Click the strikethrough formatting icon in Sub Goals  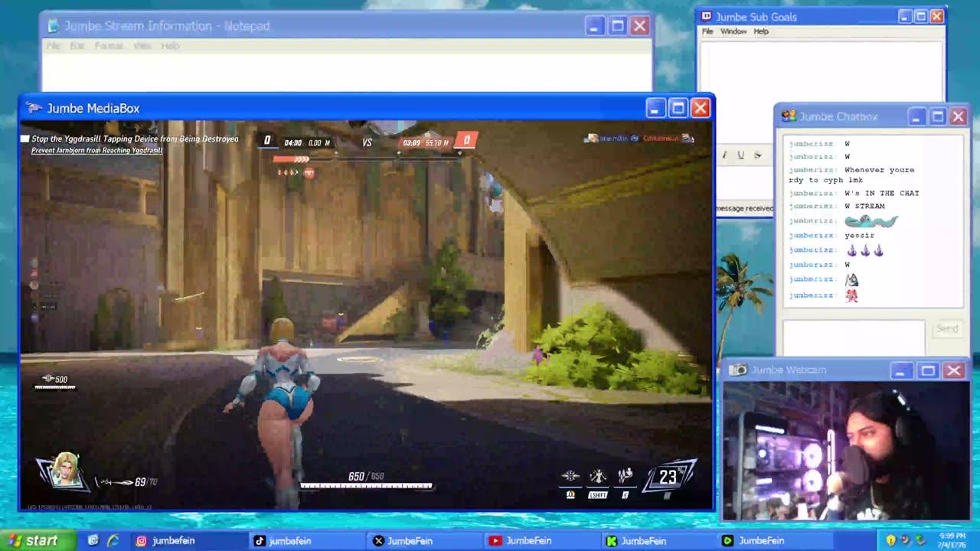coord(757,155)
